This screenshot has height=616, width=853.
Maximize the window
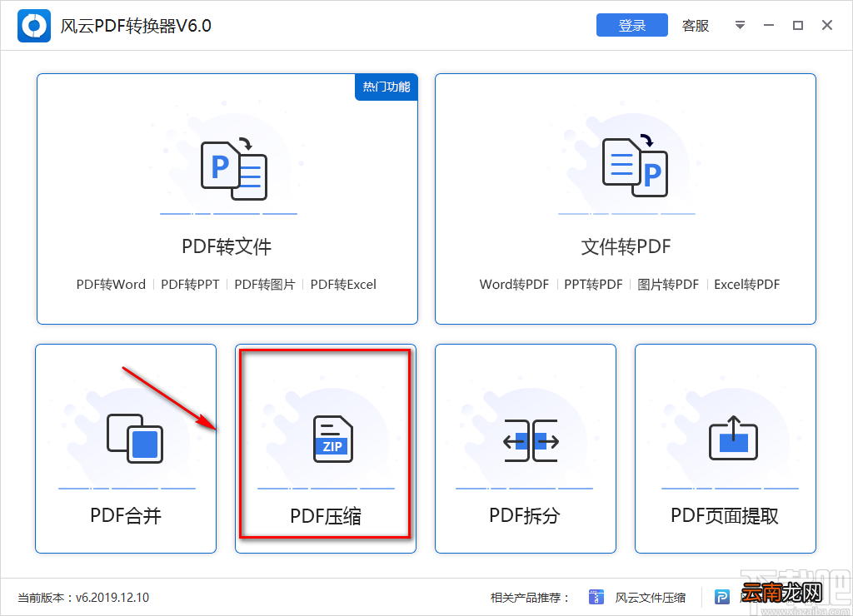coord(797,25)
